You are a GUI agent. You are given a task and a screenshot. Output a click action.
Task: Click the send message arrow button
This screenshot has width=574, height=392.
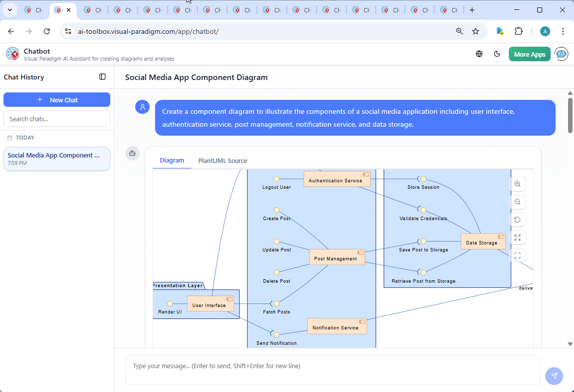(554, 376)
